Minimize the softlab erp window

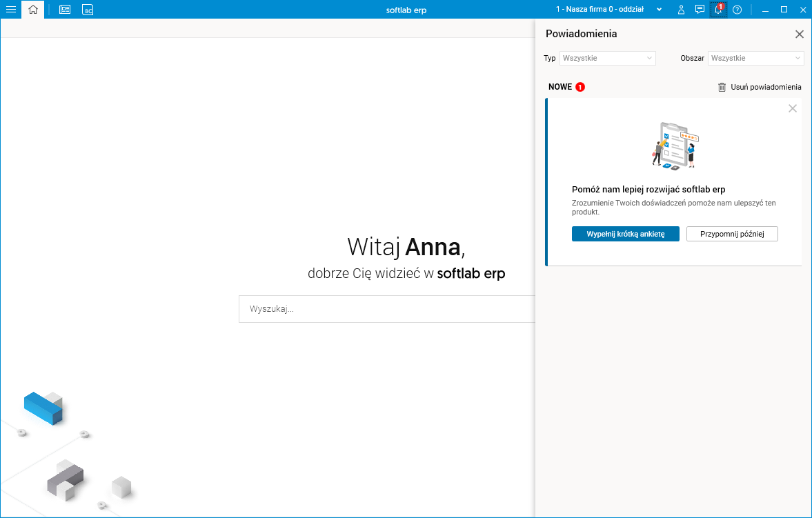pyautogui.click(x=765, y=10)
